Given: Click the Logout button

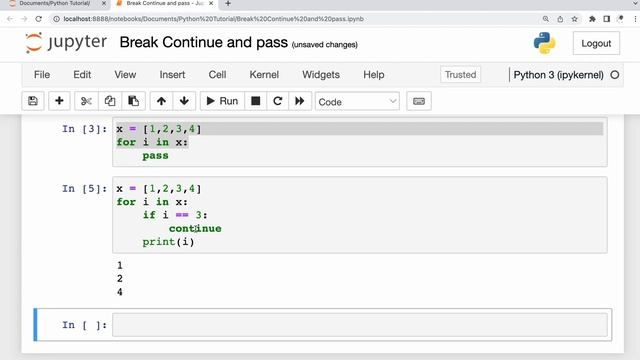Looking at the screenshot, I should (x=596, y=43).
